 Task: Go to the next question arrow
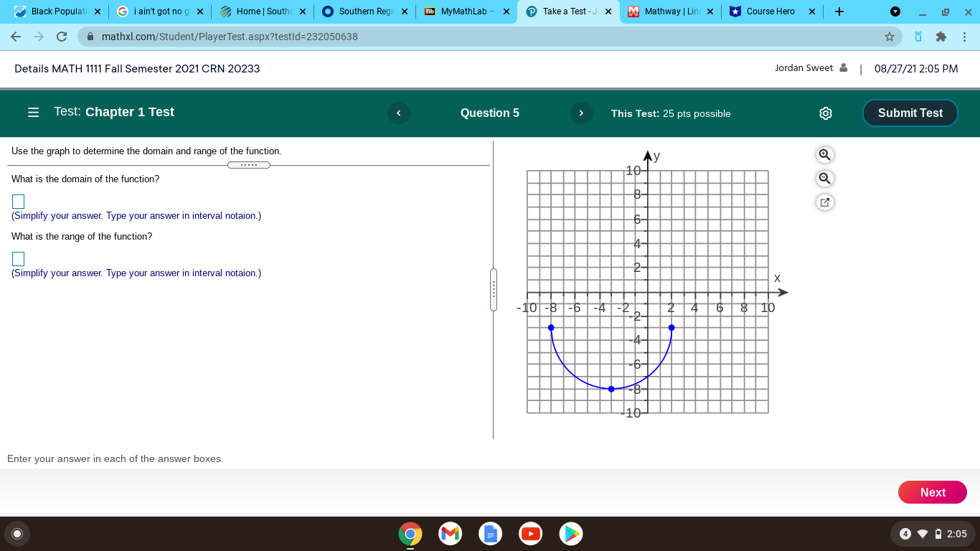581,113
